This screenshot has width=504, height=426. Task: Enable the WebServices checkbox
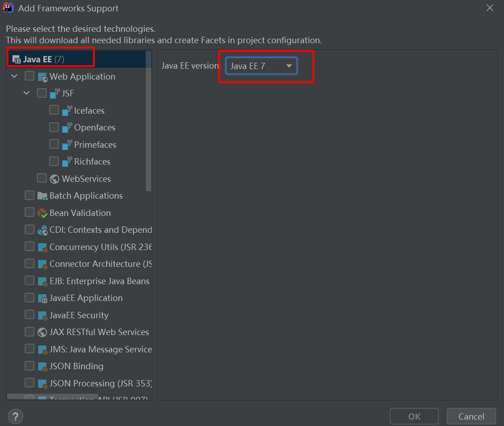click(42, 178)
